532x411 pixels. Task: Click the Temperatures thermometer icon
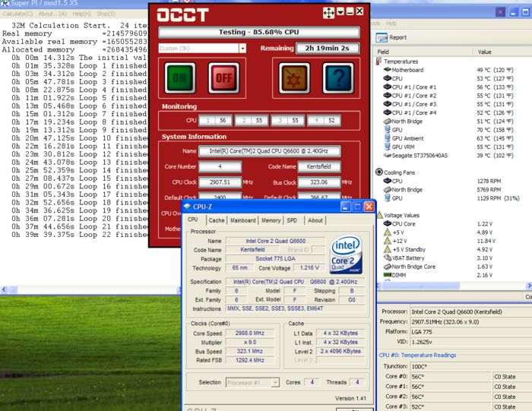(378, 62)
